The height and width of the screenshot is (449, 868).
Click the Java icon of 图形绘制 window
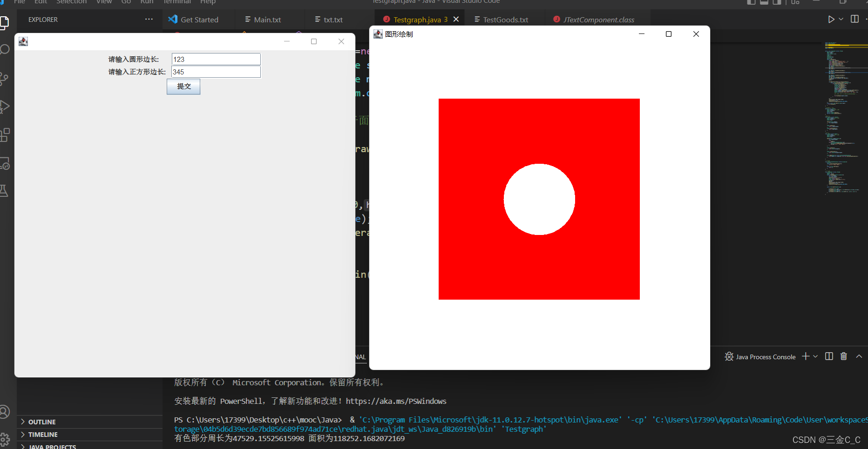(378, 34)
